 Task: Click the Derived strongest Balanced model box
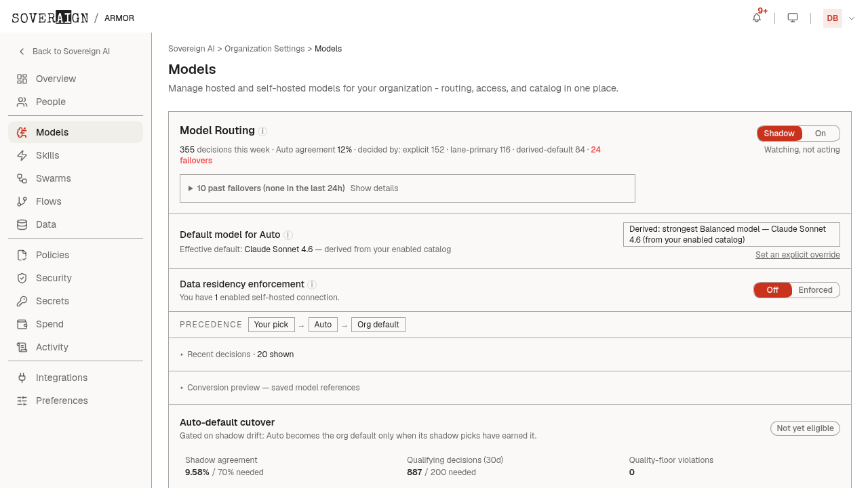pyautogui.click(x=732, y=235)
